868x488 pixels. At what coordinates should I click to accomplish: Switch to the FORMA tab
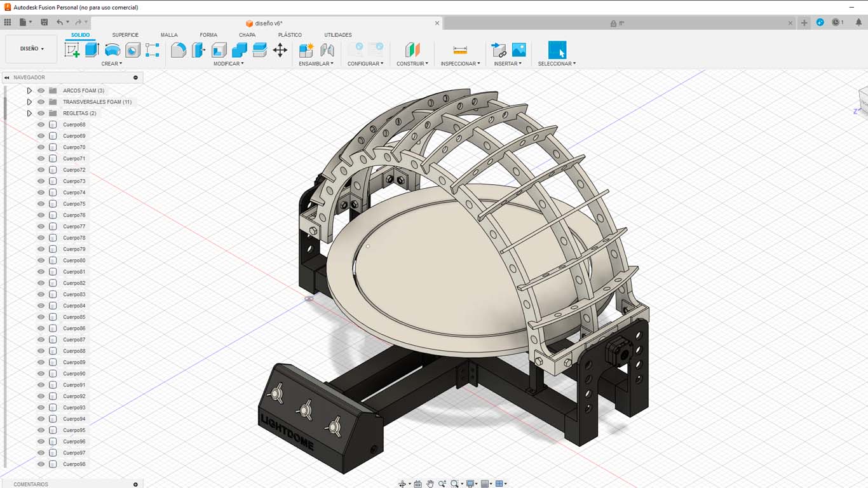208,35
